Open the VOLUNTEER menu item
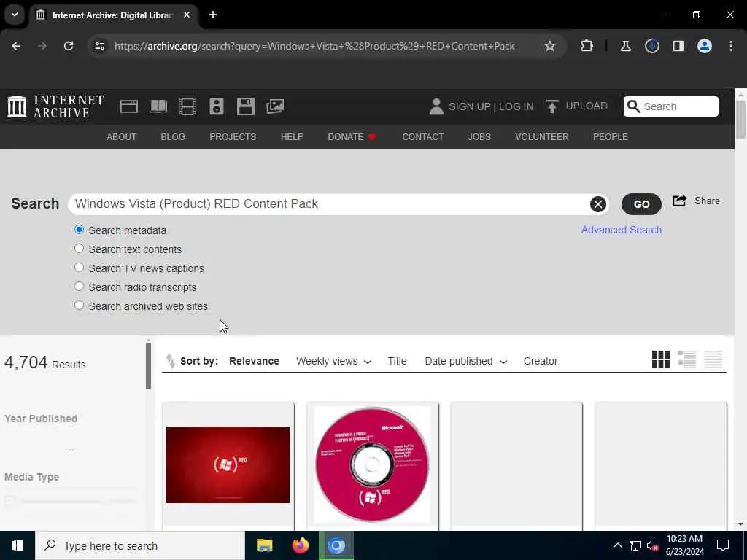This screenshot has height=560, width=747. click(x=542, y=136)
